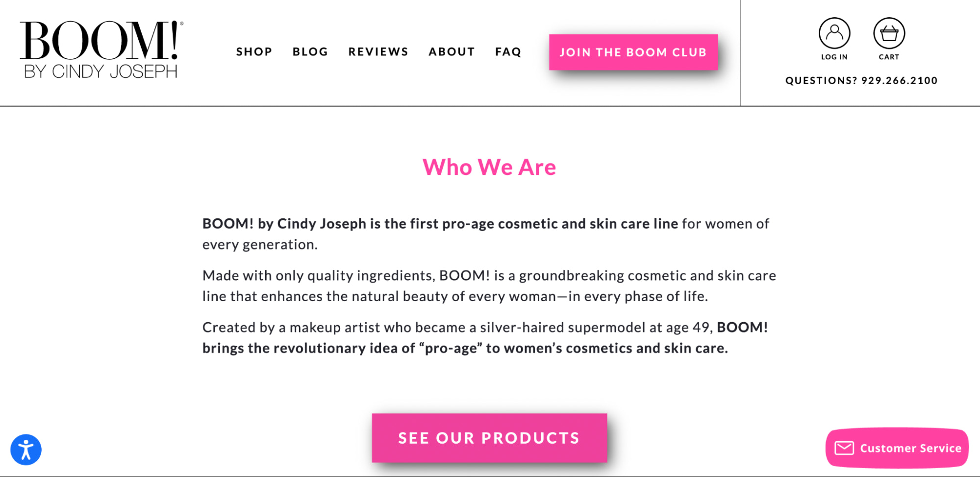980x477 pixels.
Task: Navigate to REVIEWS in the header
Action: tap(378, 52)
